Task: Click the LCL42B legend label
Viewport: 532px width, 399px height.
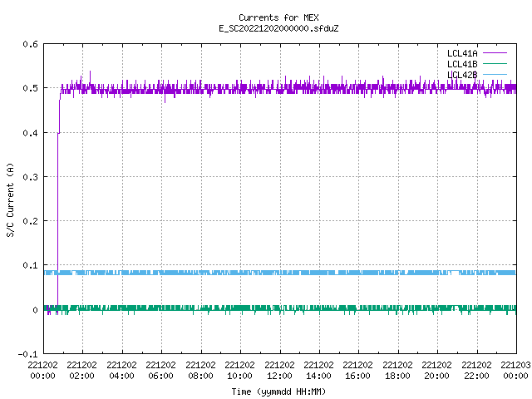Action: point(462,75)
